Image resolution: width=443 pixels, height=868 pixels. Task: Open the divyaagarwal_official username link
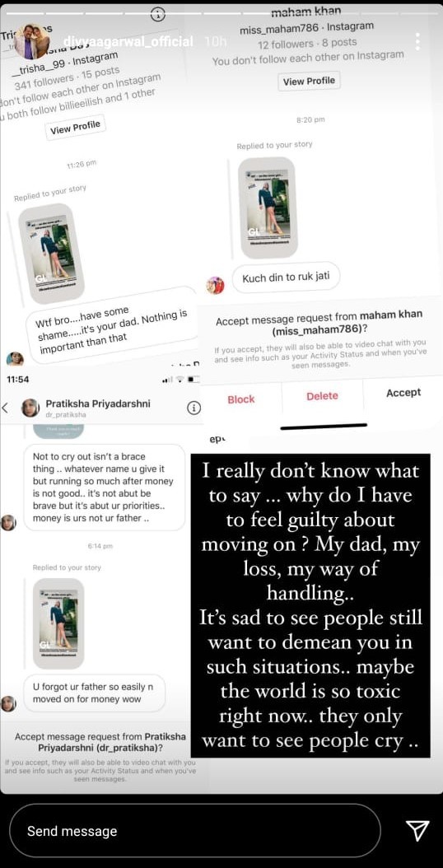[x=128, y=41]
